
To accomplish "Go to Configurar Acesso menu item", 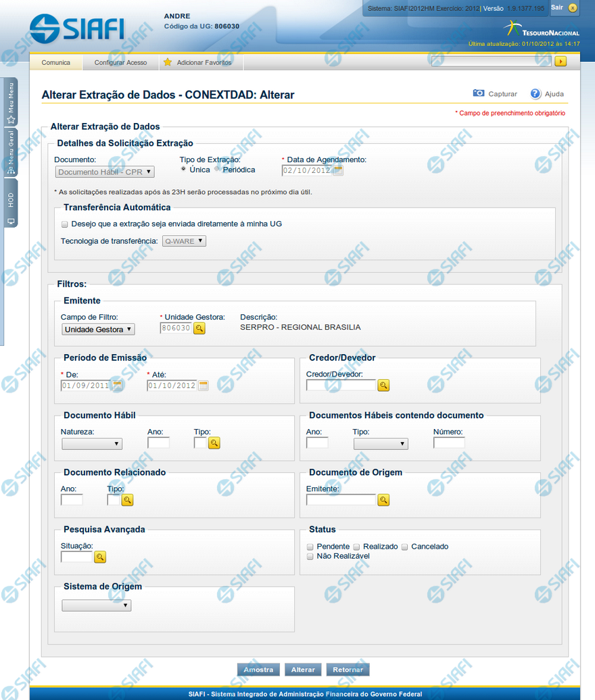I will 120,62.
